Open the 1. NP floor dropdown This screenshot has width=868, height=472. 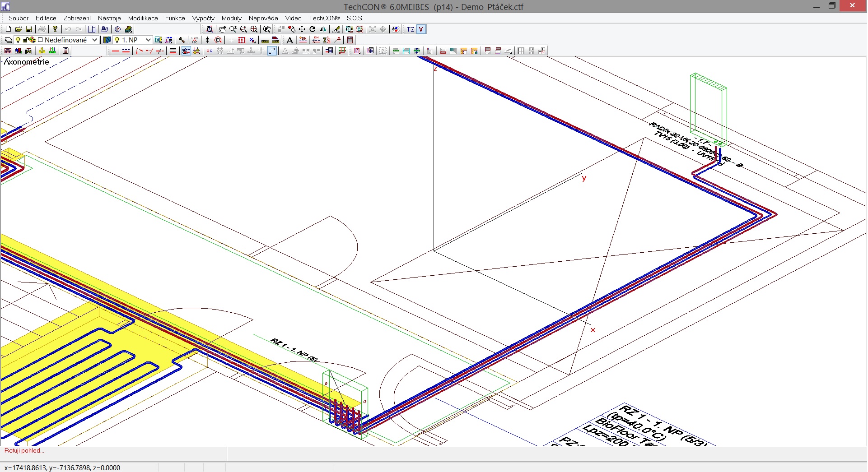(148, 40)
